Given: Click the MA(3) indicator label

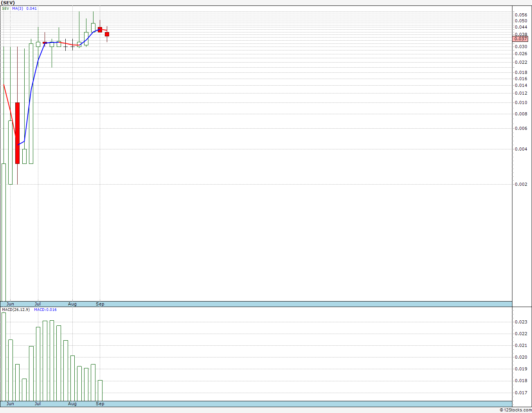Looking at the screenshot, I should point(17,8).
